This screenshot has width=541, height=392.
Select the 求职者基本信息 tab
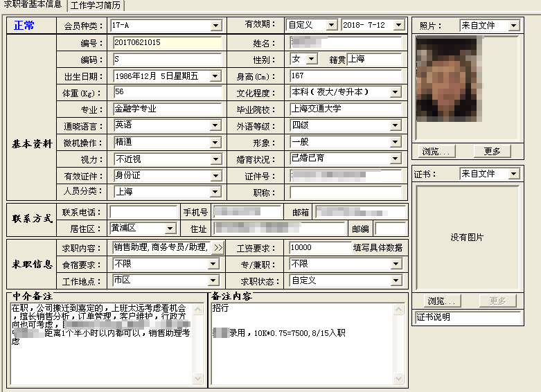tap(33, 4)
